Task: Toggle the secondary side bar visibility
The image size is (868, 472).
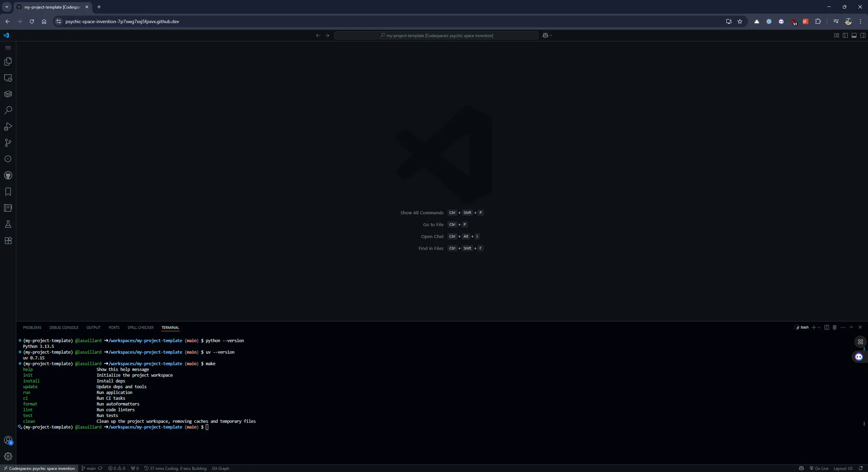Action: (x=862, y=36)
